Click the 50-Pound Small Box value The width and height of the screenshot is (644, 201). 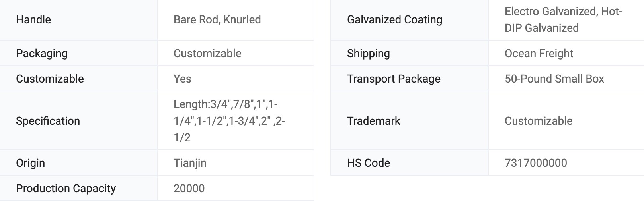pos(554,79)
